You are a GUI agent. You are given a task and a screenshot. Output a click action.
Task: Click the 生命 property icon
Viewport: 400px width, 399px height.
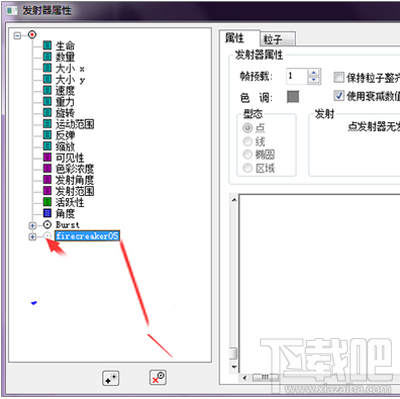47,45
